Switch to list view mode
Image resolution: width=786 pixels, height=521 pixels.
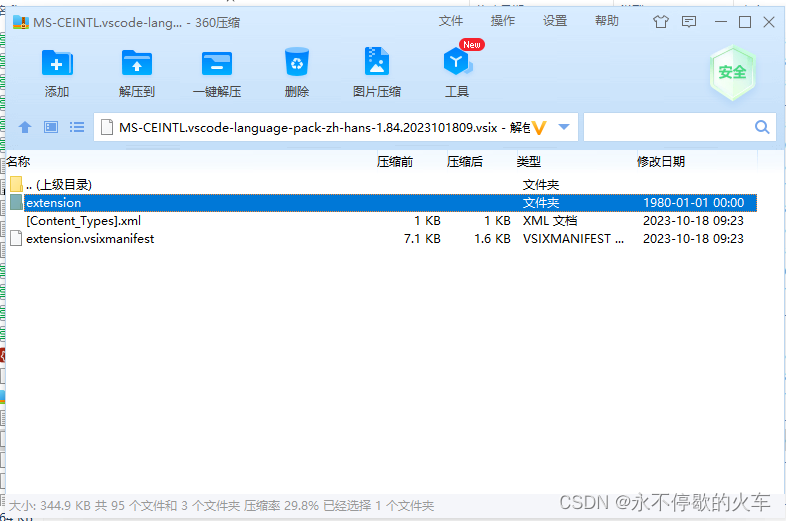77,127
